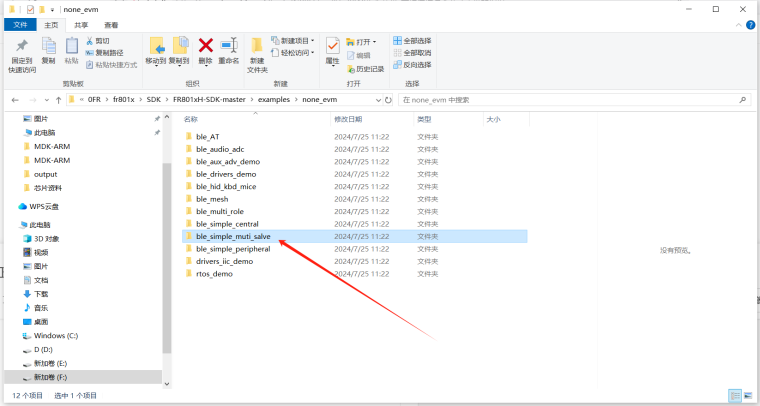Viewport: 760px width, 406px height.
Task: Switch to large icons view in status bar
Action: click(749, 396)
